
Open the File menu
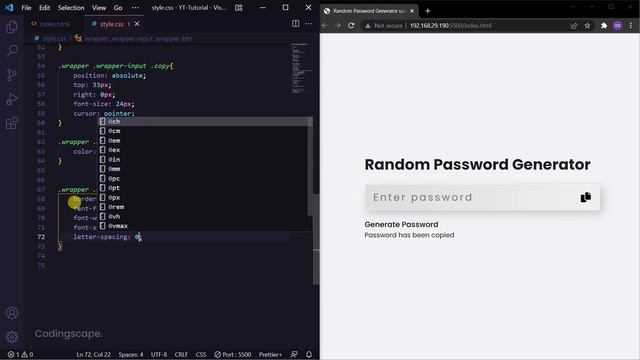click(26, 7)
